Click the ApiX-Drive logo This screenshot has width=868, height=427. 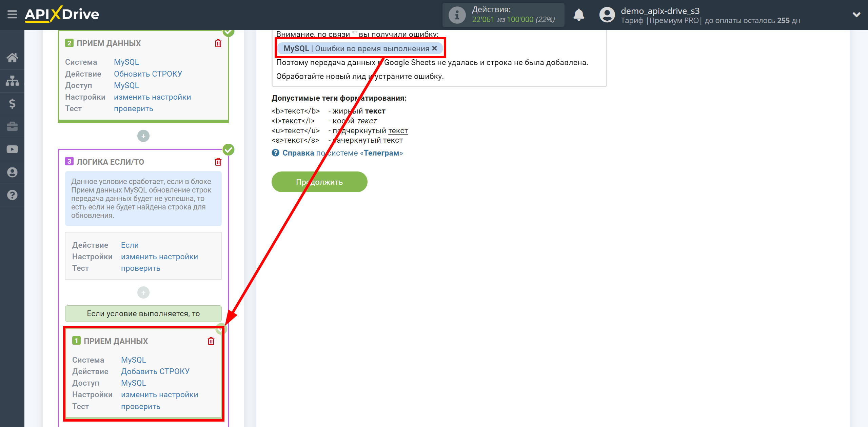62,15
